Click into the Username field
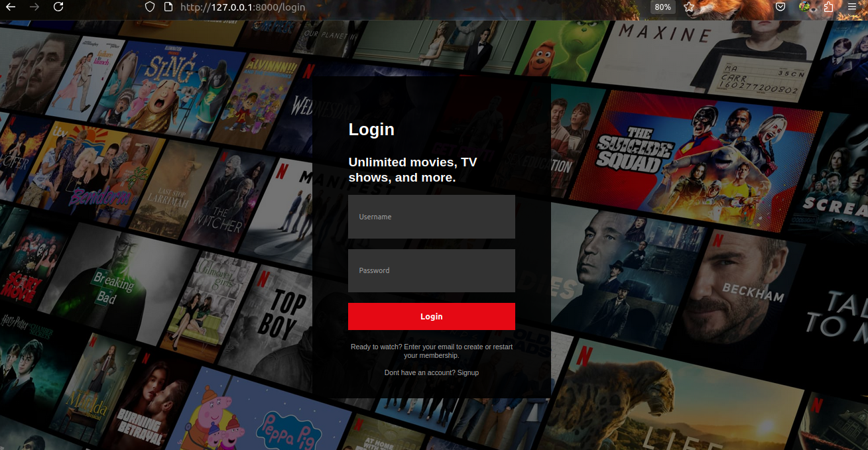This screenshot has height=450, width=868. 432,217
